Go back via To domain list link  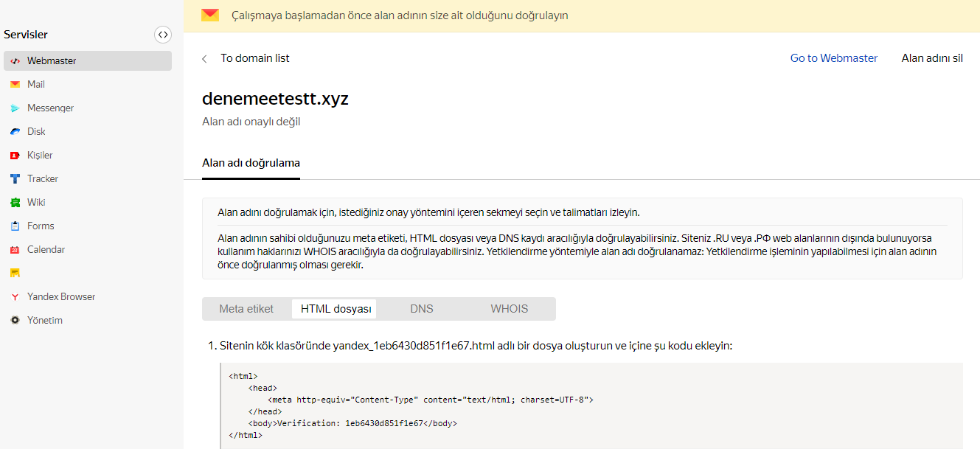tap(255, 58)
